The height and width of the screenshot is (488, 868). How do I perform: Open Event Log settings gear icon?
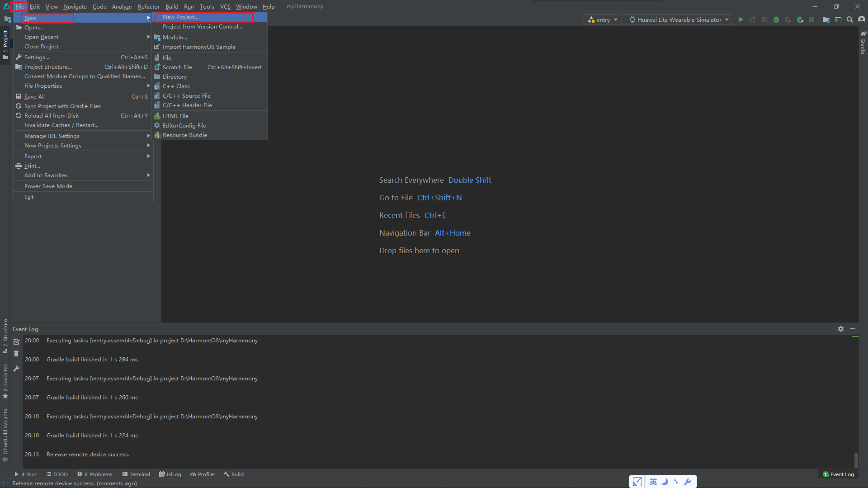[840, 329]
